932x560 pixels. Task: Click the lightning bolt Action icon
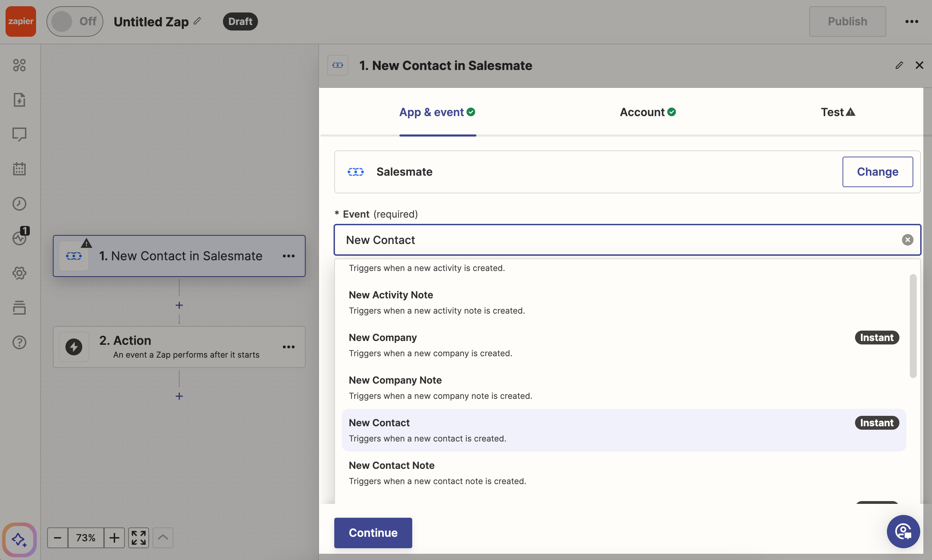click(74, 347)
